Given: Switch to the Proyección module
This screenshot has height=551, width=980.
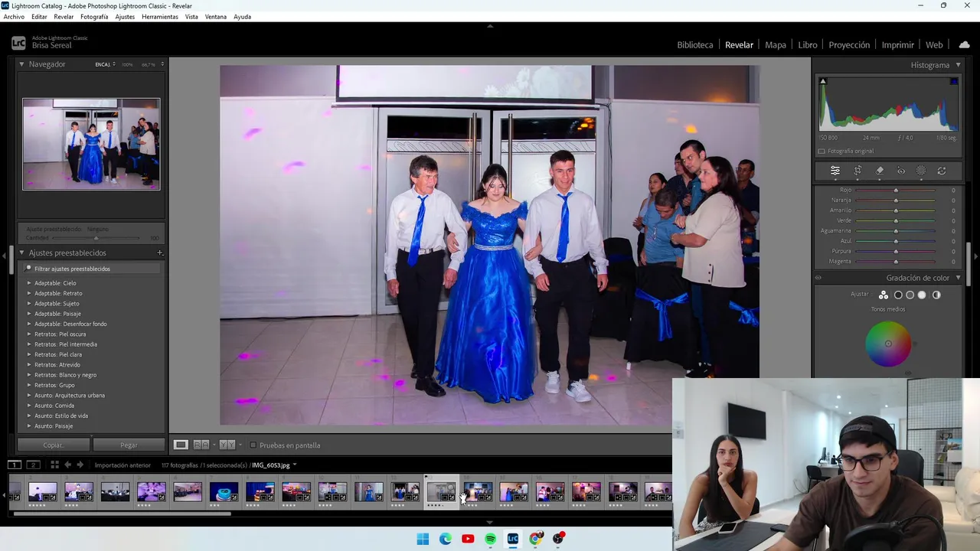Looking at the screenshot, I should click(x=849, y=45).
